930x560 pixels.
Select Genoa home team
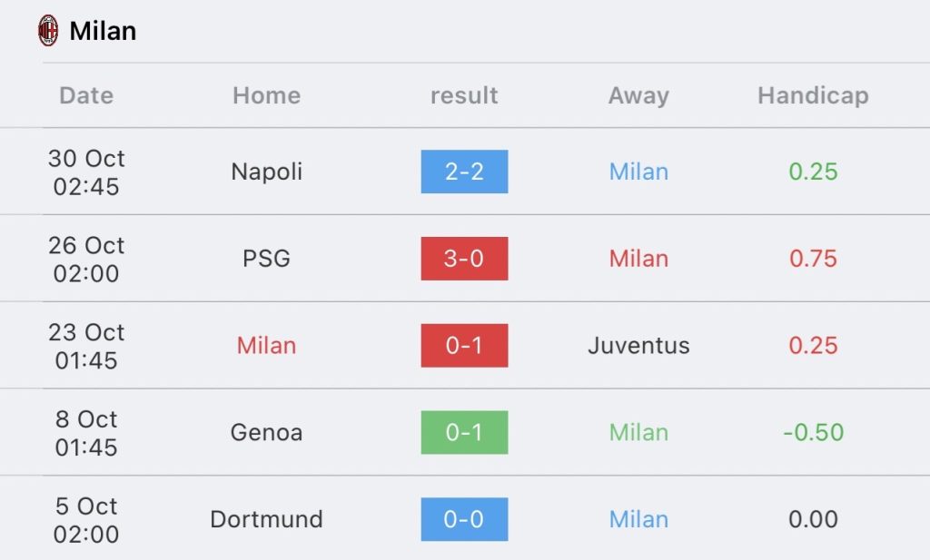(266, 433)
